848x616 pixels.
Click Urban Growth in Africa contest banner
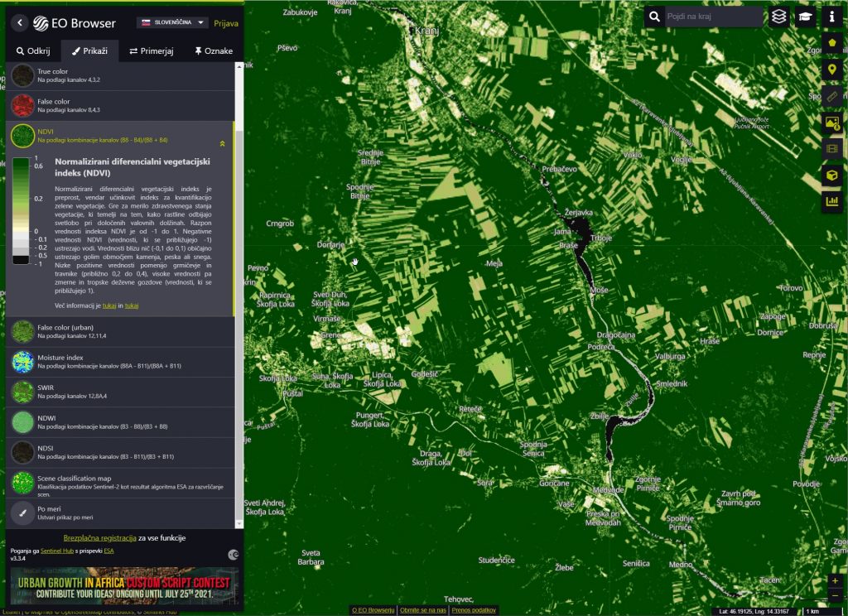(124, 586)
